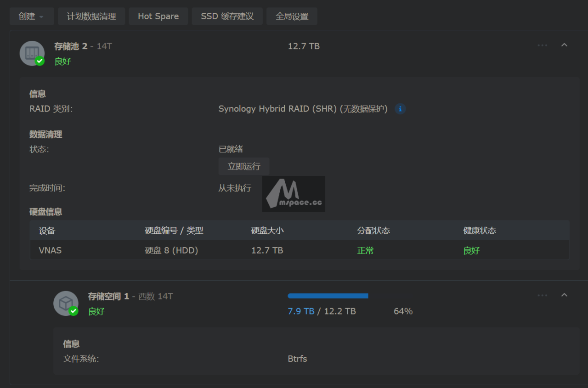
Task: Open the Hot Spare settings
Action: (x=158, y=17)
